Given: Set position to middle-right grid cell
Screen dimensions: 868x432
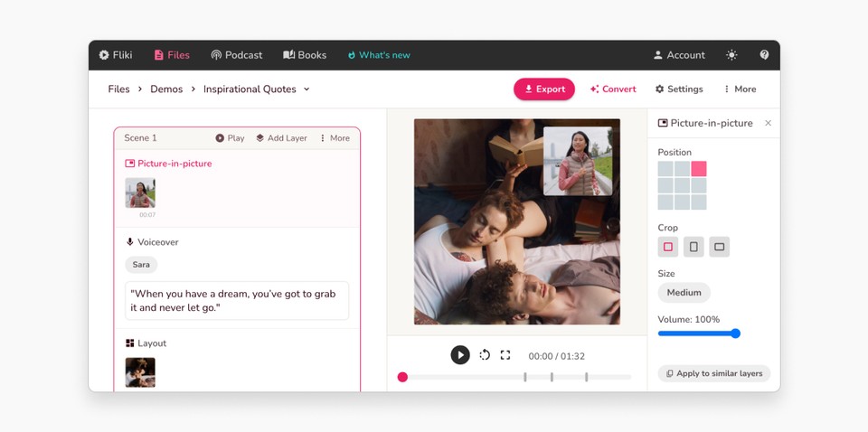Looking at the screenshot, I should 699,185.
